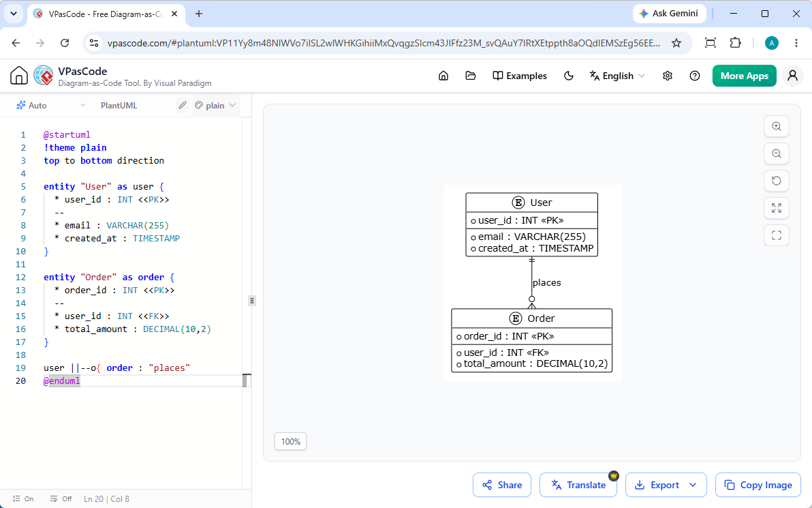Fit diagram to screen icon
This screenshot has width=812, height=508.
click(x=777, y=208)
